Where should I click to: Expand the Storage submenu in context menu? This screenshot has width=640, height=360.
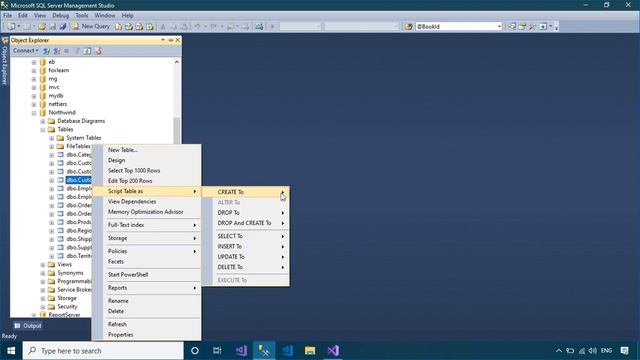(x=147, y=238)
